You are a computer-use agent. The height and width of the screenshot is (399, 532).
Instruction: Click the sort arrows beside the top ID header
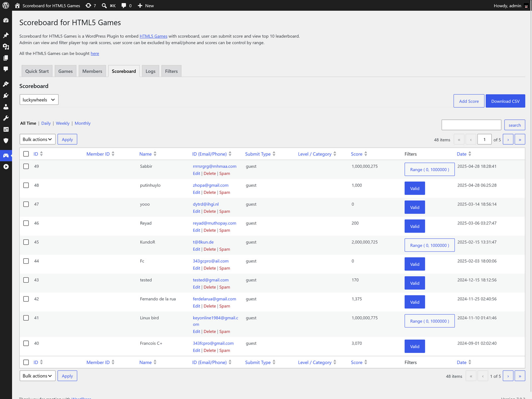pyautogui.click(x=41, y=154)
